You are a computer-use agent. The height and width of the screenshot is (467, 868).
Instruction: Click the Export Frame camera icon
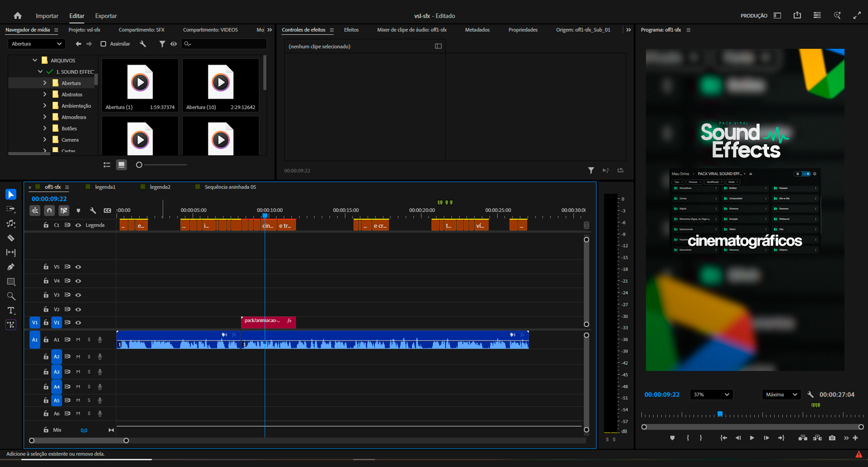(832, 438)
